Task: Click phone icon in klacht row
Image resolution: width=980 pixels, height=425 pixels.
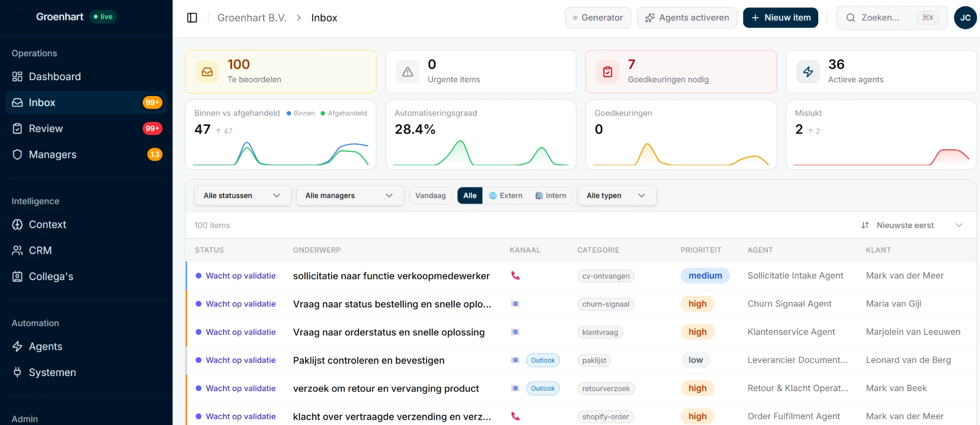Action: [x=515, y=416]
